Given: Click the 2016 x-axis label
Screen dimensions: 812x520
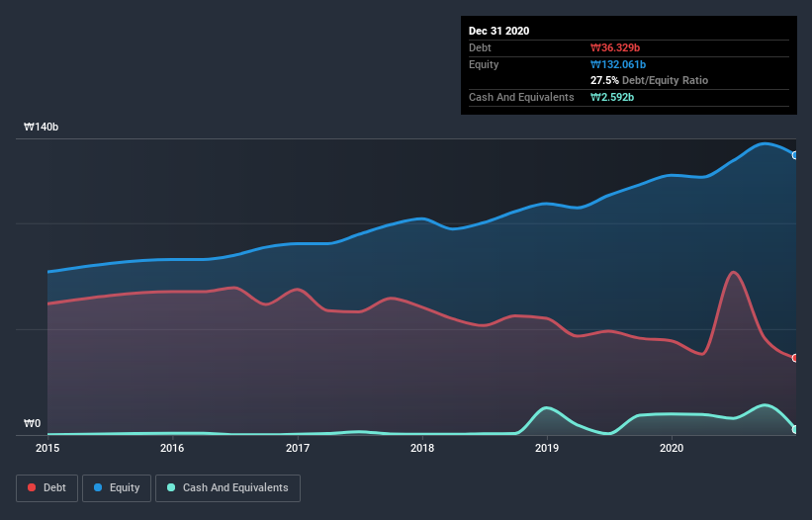Looking at the screenshot, I should [172, 448].
